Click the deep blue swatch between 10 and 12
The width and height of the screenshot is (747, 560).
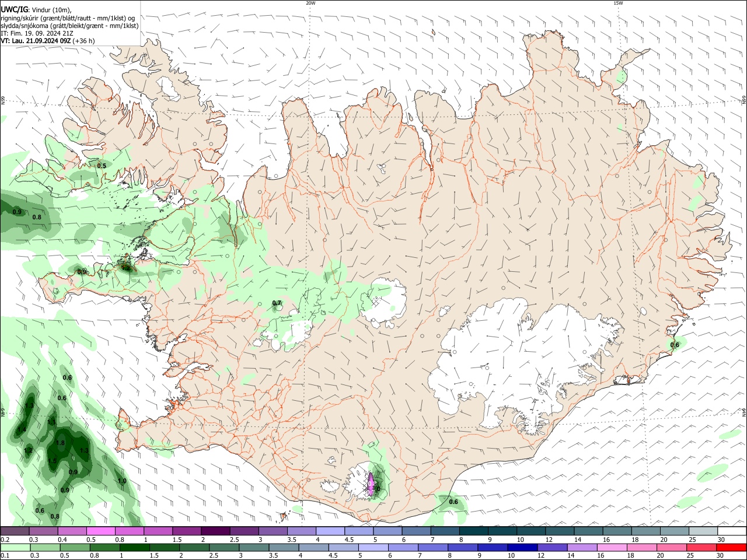pyautogui.click(x=522, y=547)
